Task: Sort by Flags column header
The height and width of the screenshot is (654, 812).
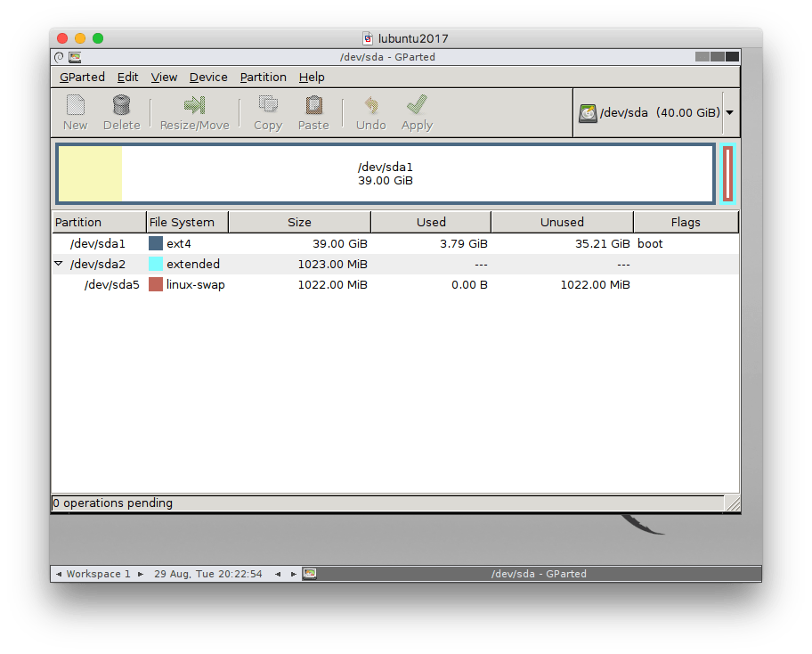Action: (x=686, y=223)
